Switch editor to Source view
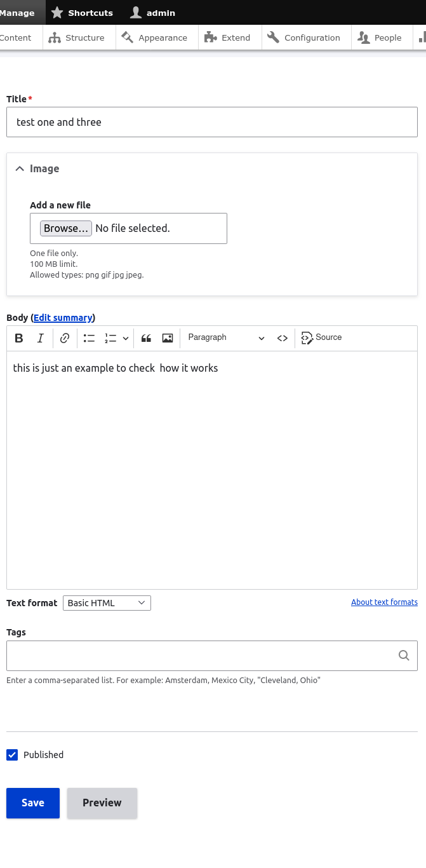 [x=321, y=337]
